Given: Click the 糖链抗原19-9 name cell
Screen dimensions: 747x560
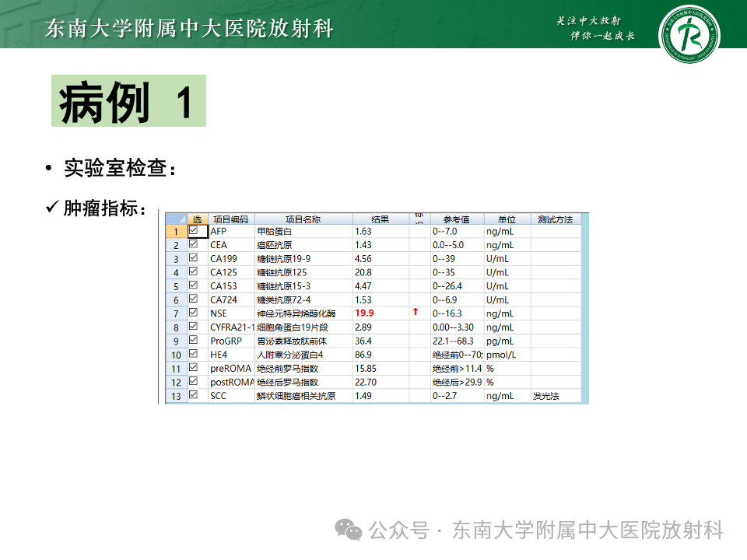Looking at the screenshot, I should (303, 259).
